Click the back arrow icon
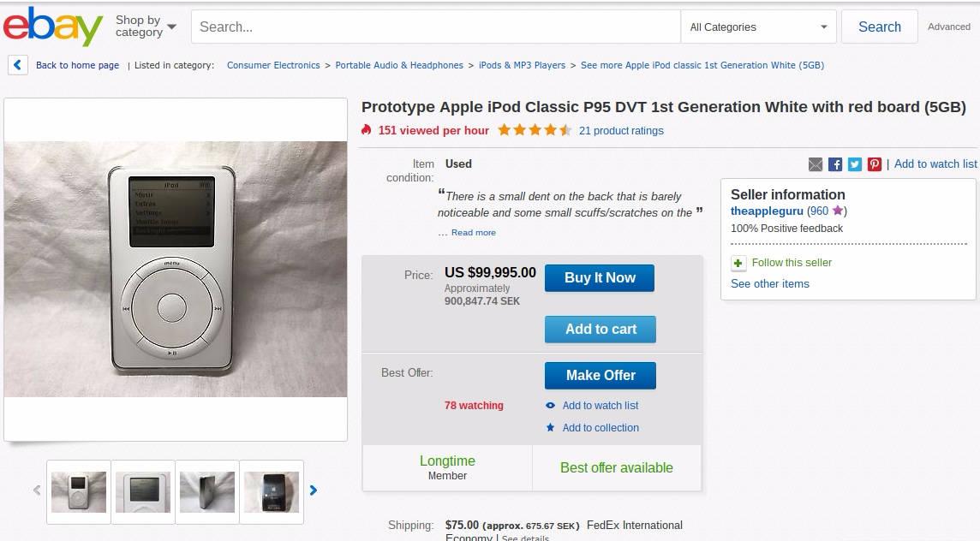 [18, 65]
